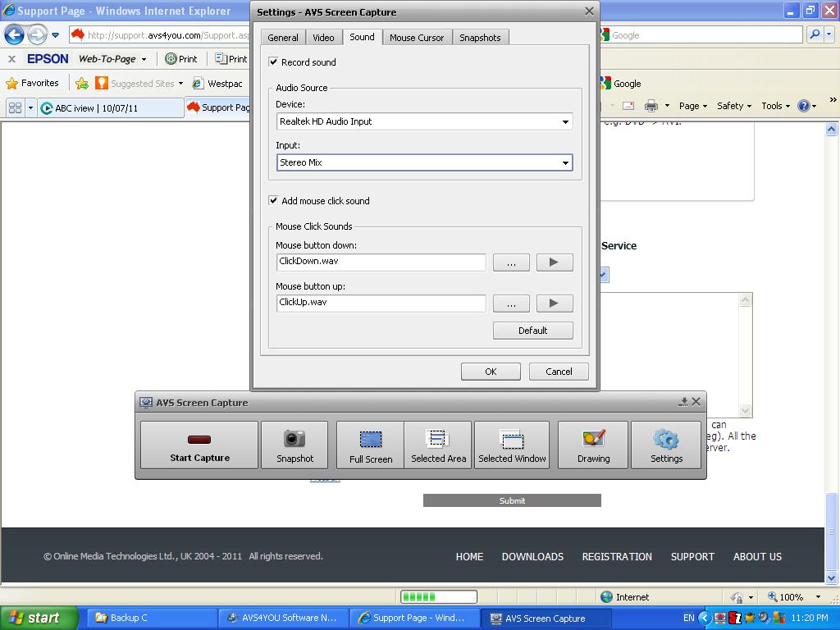Click the ClickDown.wav file field

pyautogui.click(x=381, y=262)
